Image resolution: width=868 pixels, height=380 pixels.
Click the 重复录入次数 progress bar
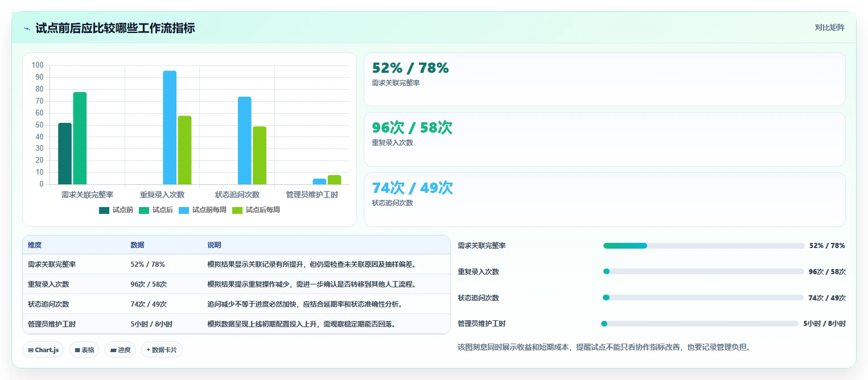pyautogui.click(x=703, y=271)
